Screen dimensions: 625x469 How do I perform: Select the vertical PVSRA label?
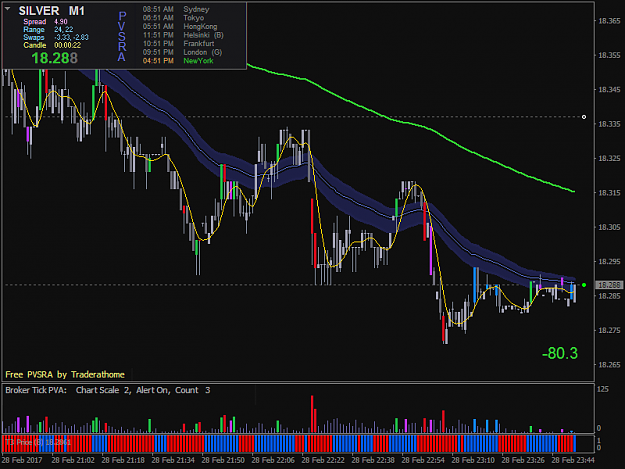pyautogui.click(x=122, y=37)
